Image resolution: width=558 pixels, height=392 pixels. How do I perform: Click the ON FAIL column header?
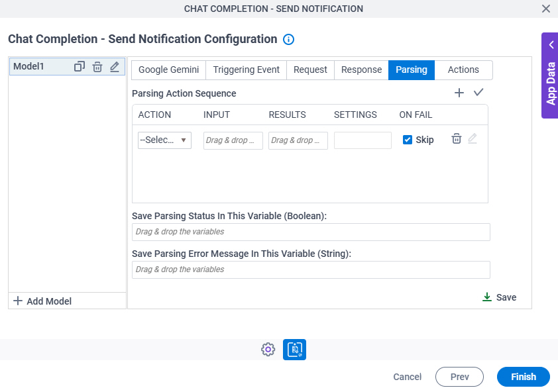pyautogui.click(x=416, y=115)
